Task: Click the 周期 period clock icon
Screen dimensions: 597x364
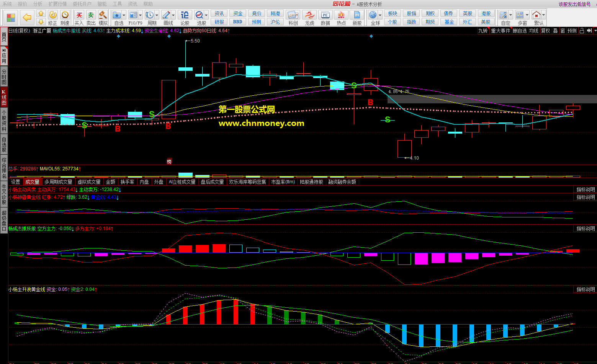Action: coord(150,15)
